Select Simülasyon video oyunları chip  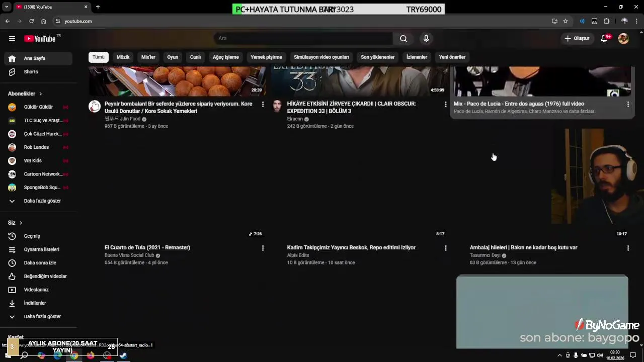(x=321, y=57)
